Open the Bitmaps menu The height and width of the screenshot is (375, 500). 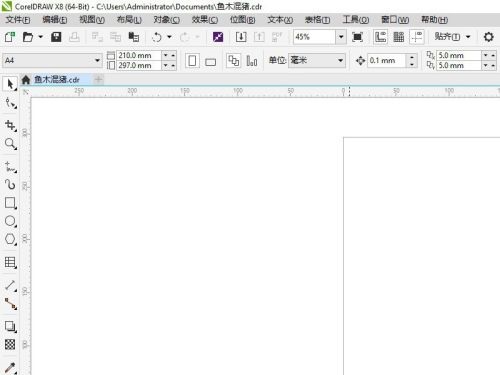pyautogui.click(x=242, y=20)
